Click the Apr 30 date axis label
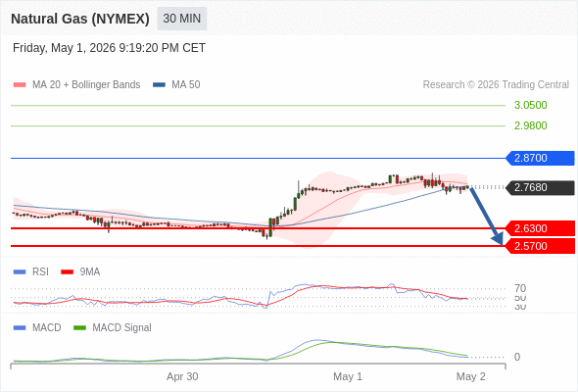 182,376
